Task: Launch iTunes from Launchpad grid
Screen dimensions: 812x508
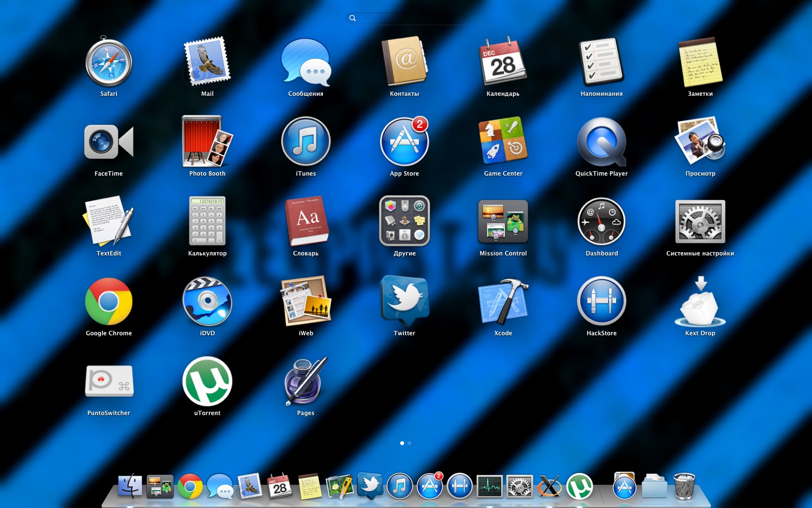Action: (x=306, y=141)
